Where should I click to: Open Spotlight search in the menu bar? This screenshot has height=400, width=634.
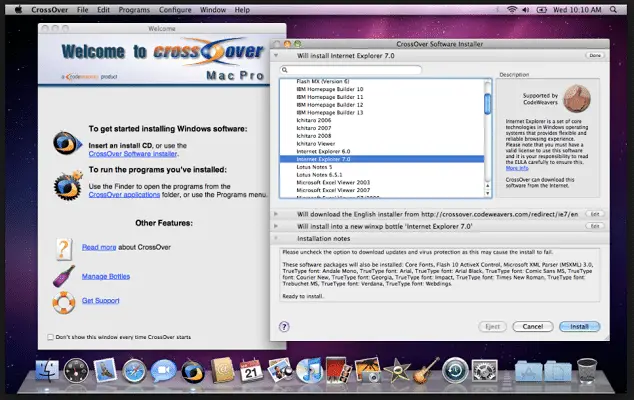[x=613, y=10]
